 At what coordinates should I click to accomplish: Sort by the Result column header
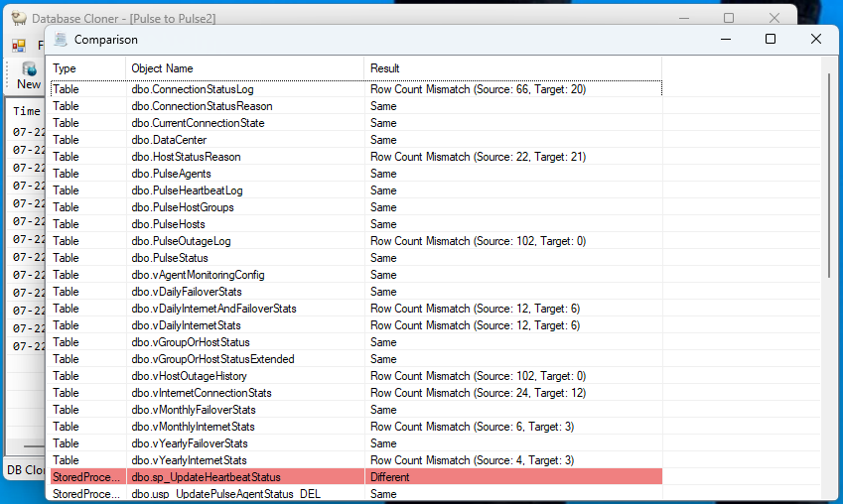(x=513, y=68)
